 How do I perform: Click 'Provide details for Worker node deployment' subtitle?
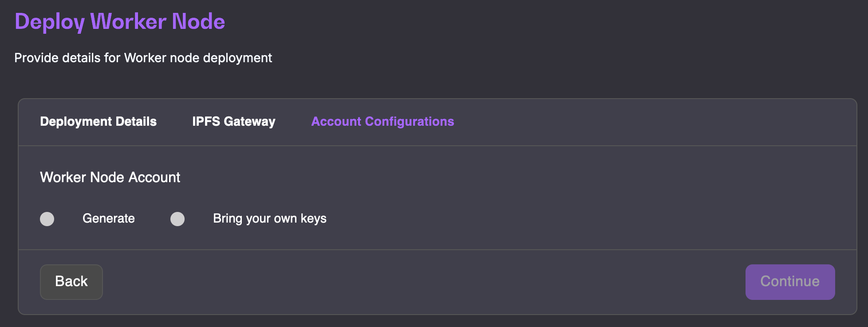143,58
